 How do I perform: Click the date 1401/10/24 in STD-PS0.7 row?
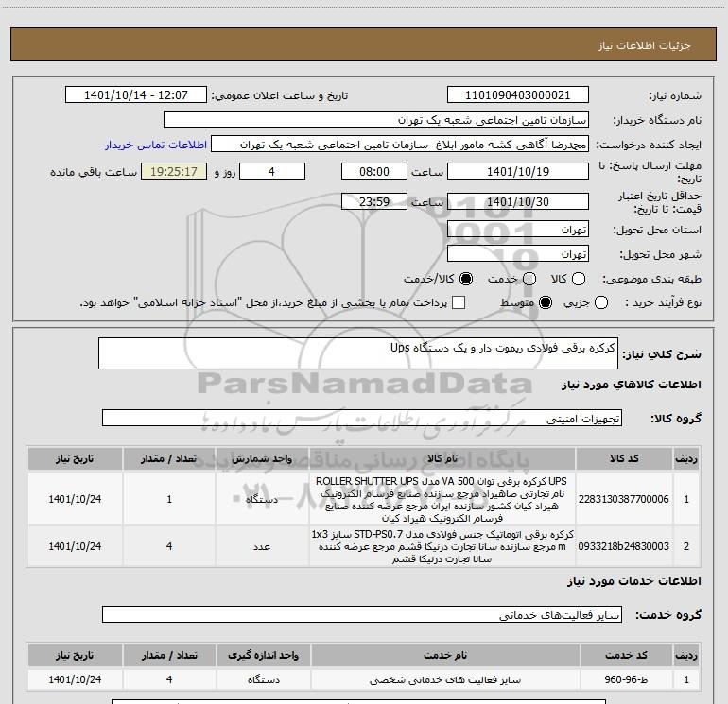point(75,546)
